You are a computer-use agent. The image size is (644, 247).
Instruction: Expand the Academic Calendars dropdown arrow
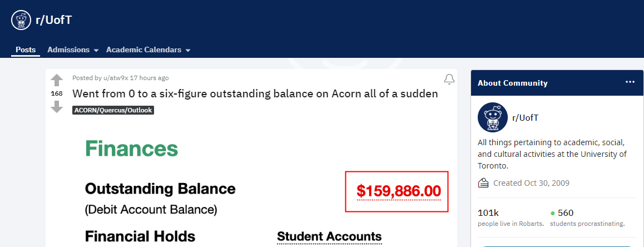pos(188,51)
